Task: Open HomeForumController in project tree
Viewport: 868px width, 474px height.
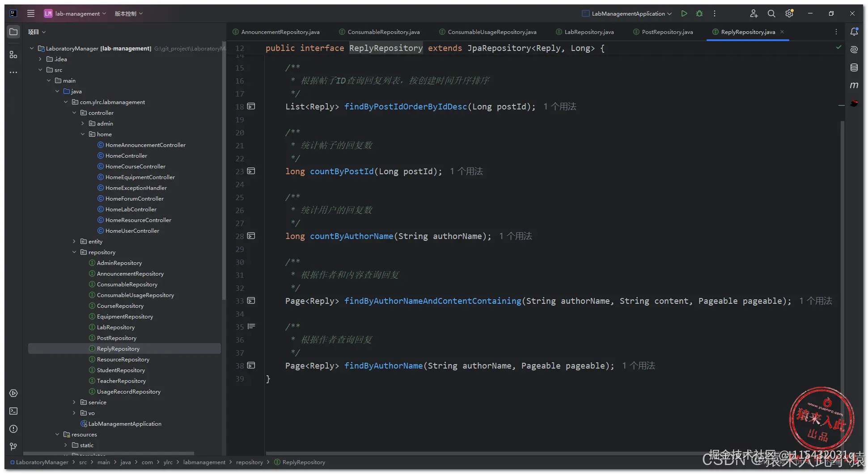Action: point(134,198)
